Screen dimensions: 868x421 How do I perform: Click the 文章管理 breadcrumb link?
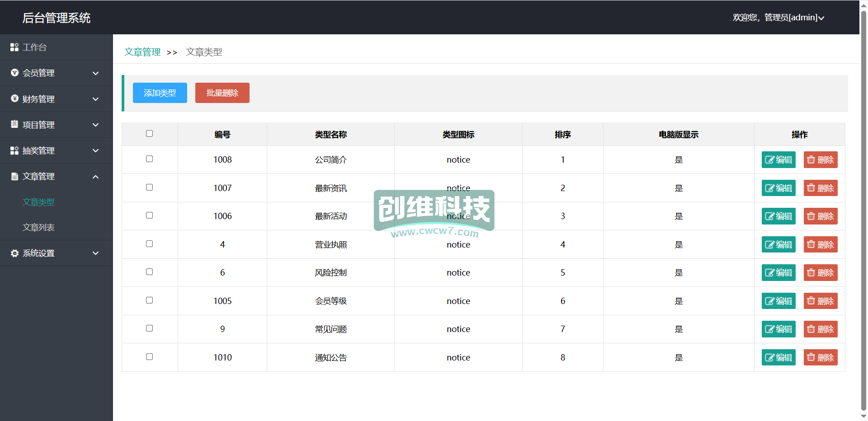click(142, 52)
